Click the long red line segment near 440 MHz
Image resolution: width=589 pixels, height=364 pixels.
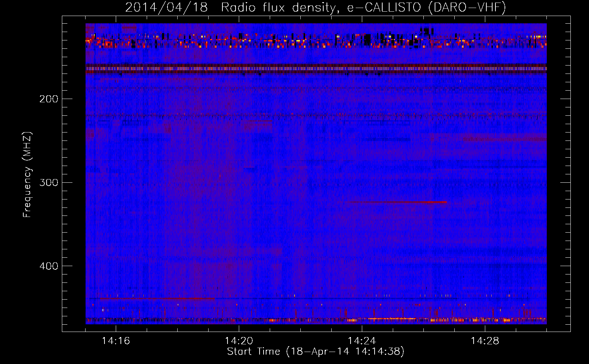click(157, 298)
